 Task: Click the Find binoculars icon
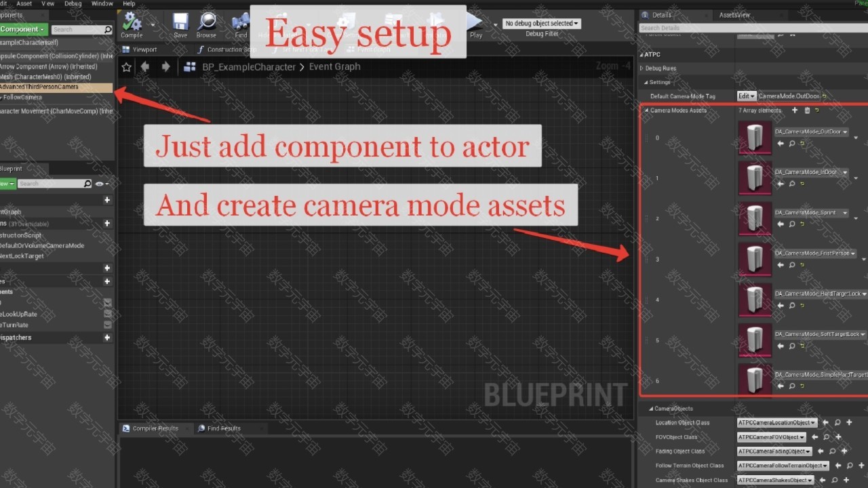(241, 24)
